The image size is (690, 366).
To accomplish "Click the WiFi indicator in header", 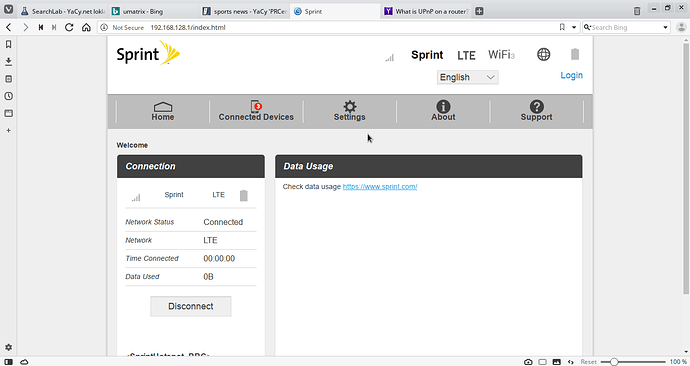I will coord(501,55).
